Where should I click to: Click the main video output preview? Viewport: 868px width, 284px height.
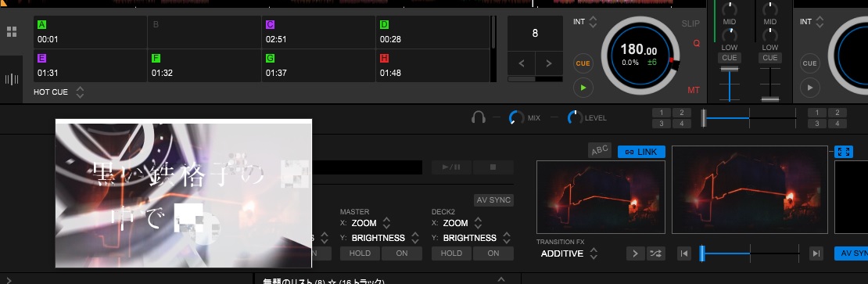click(x=750, y=190)
